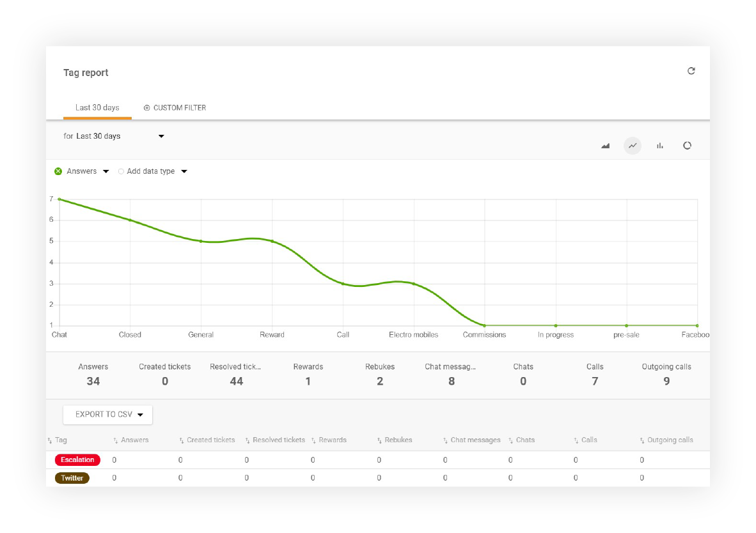This screenshot has width=756, height=533.
Task: Click the Commissions data point on the chart
Action: pyautogui.click(x=484, y=325)
